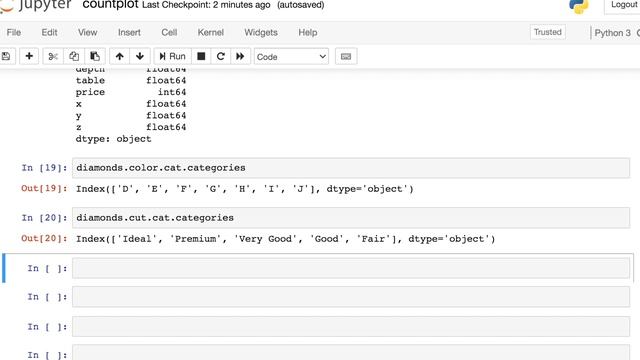Select the diamonds.cut.cat.categories code cell
Screen dimensions: 640x360
pyautogui.click(x=351, y=218)
